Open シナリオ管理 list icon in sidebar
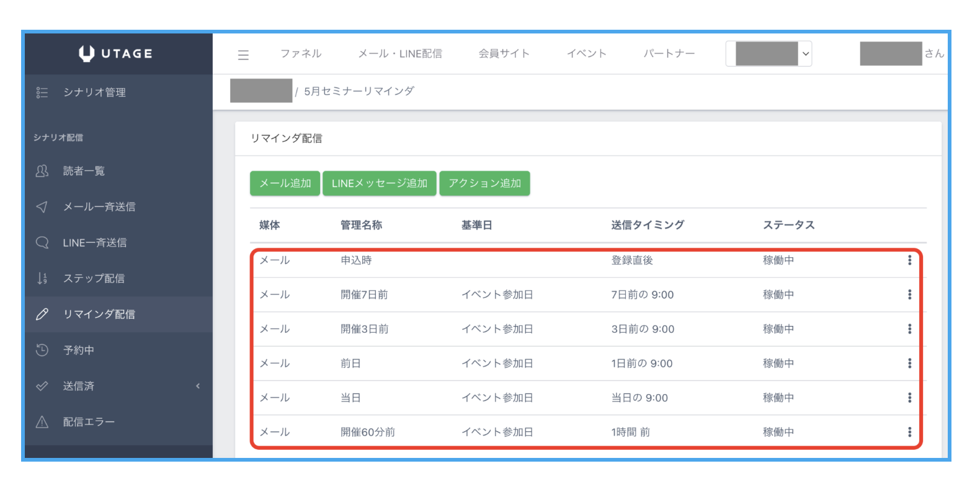 [x=42, y=92]
